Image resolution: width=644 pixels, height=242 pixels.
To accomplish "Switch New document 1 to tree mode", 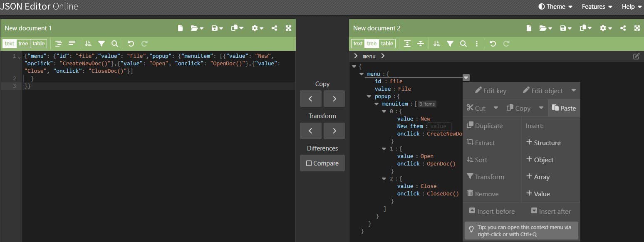I will (x=23, y=43).
